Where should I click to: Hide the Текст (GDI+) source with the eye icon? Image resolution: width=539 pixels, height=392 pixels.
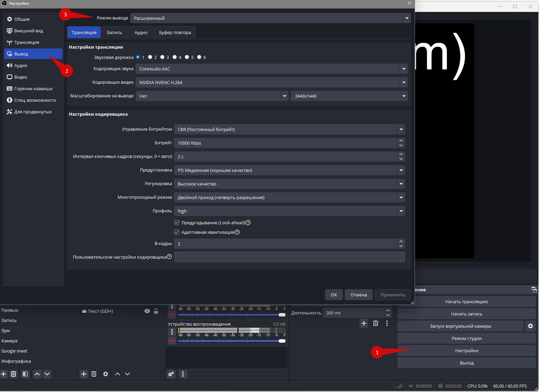[x=147, y=311]
